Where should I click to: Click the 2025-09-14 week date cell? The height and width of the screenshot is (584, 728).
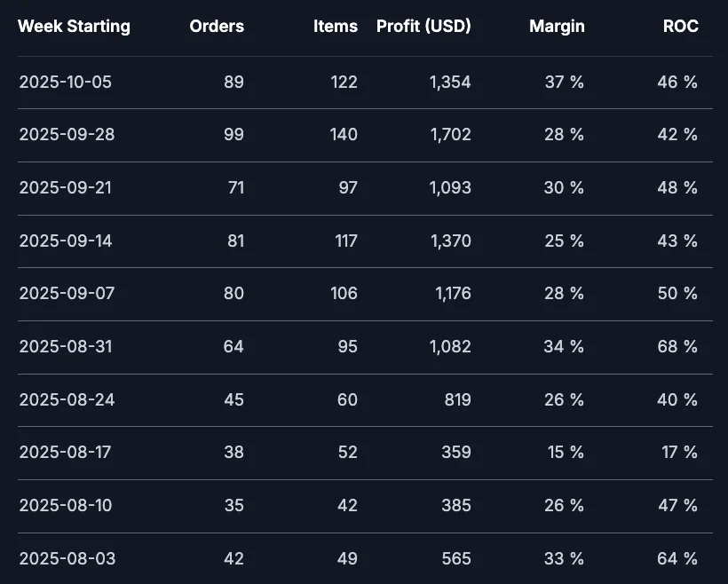[66, 241]
